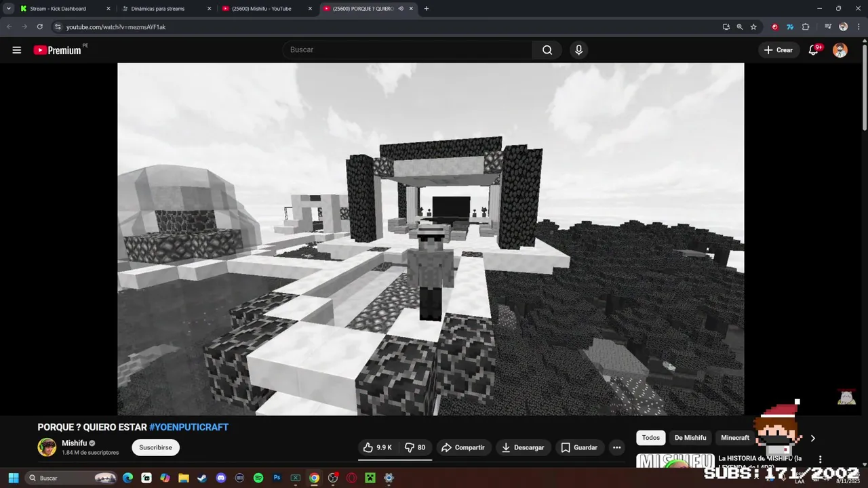Open the three-dot more actions menu
868x488 pixels.
point(616,447)
